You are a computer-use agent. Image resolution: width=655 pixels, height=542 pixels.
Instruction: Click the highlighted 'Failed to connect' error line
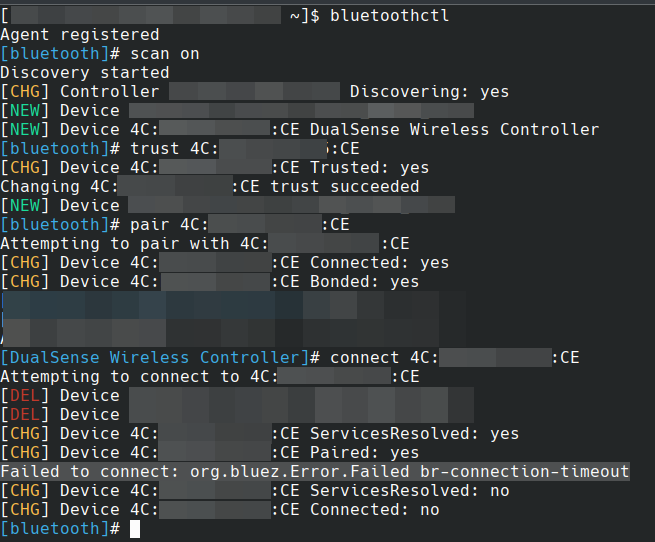click(x=315, y=471)
